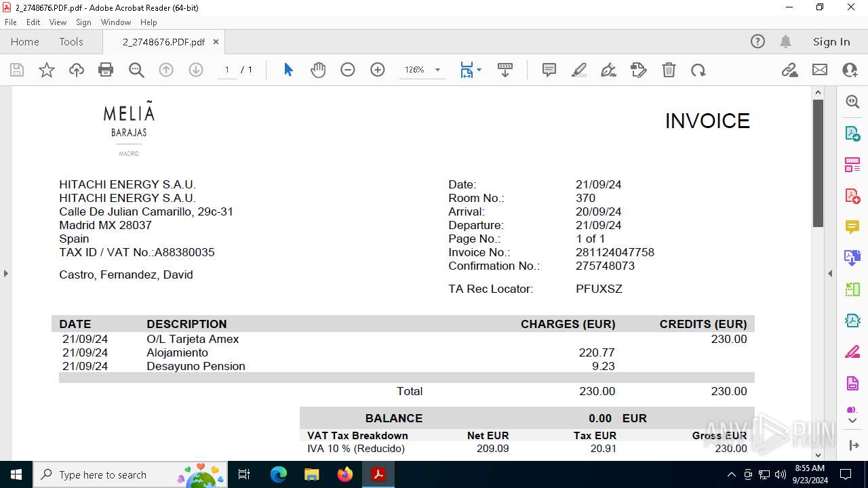Click the Sign In button

point(831,41)
